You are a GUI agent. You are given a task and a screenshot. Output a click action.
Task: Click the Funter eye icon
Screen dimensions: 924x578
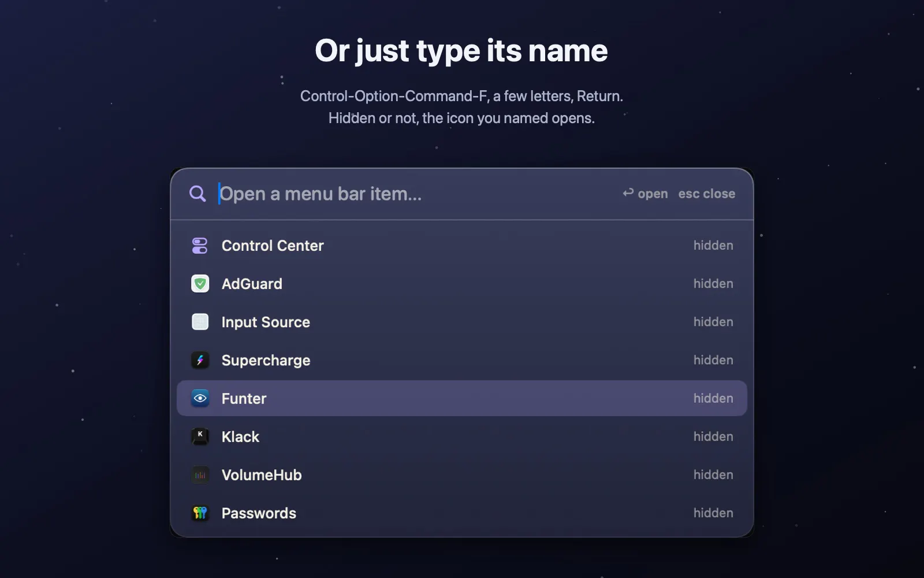[200, 398]
